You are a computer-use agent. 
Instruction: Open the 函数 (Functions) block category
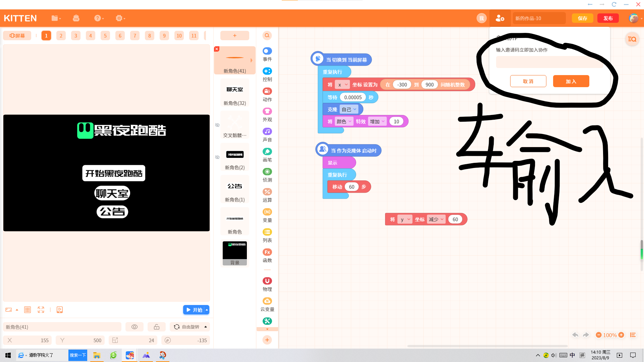pyautogui.click(x=267, y=255)
